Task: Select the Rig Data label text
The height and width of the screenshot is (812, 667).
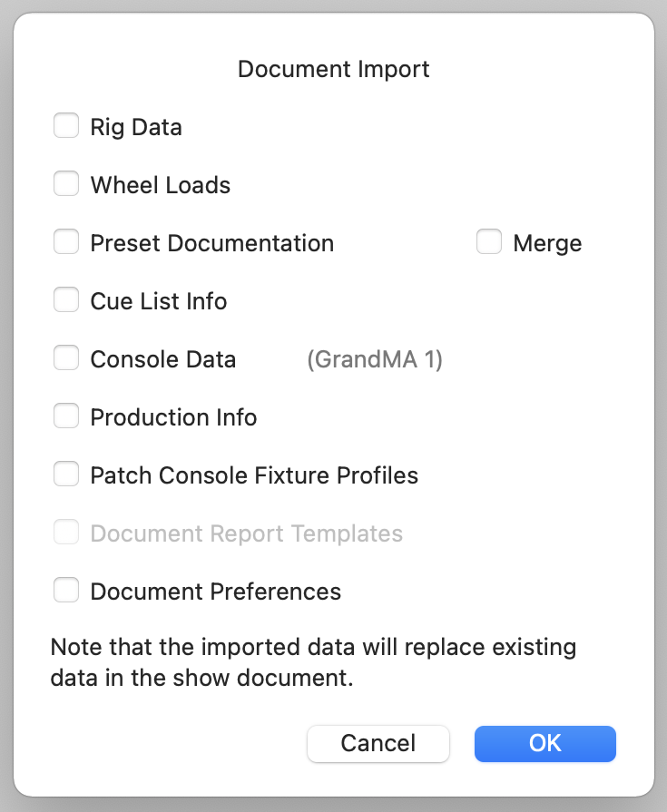Action: [135, 127]
